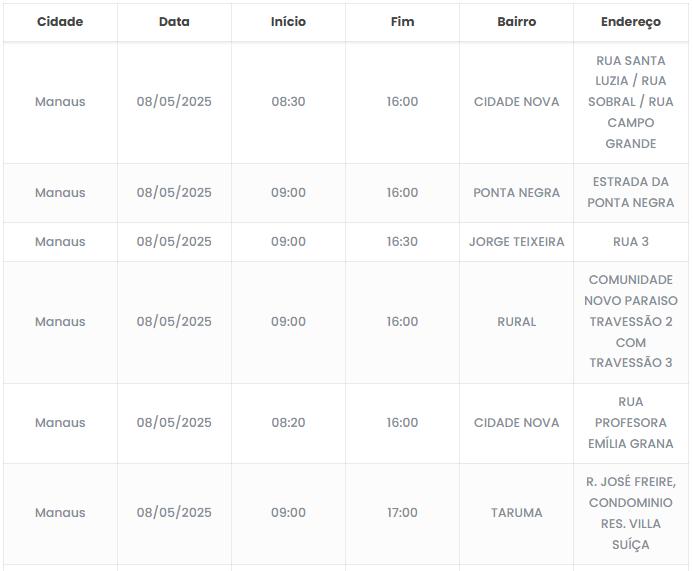Click the PONTA NEGRA bairro cell
Screen dimensions: 693x571
516,193
